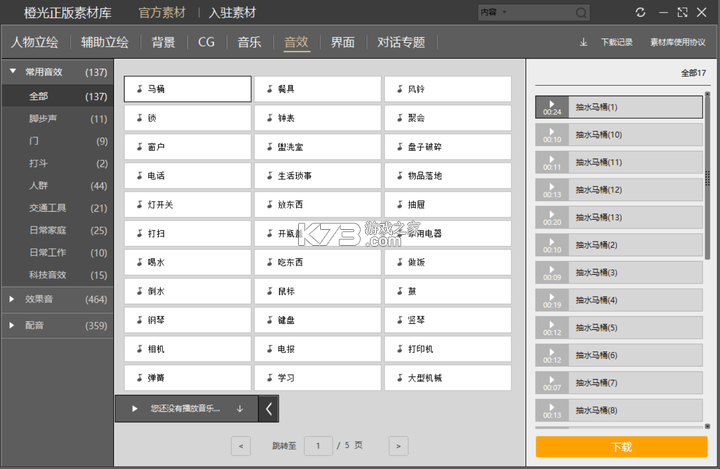Switch to the 人物立绘 tab
Viewport: 720px width, 469px height.
click(34, 42)
